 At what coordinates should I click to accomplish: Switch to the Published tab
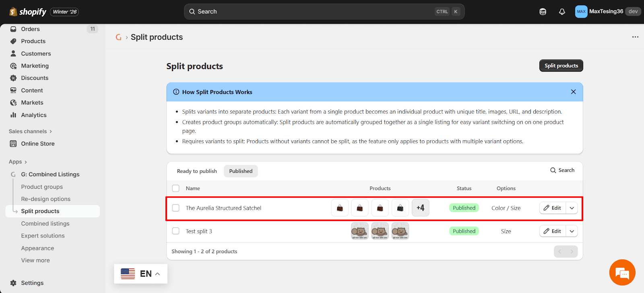(x=241, y=171)
